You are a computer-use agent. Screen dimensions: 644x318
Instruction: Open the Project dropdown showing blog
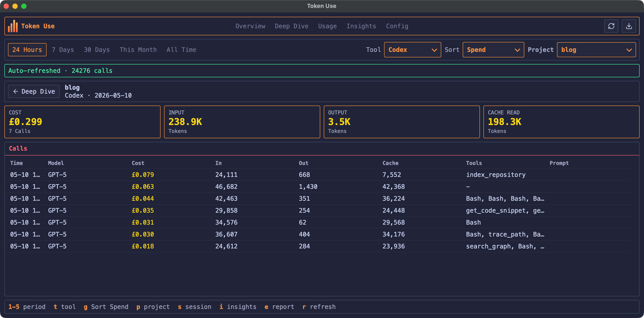click(596, 50)
